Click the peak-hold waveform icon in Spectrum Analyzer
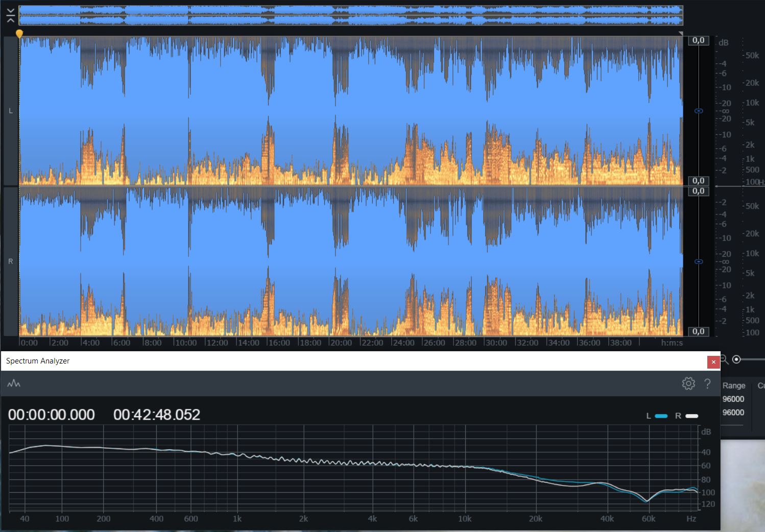Image resolution: width=765 pixels, height=532 pixels. (14, 383)
